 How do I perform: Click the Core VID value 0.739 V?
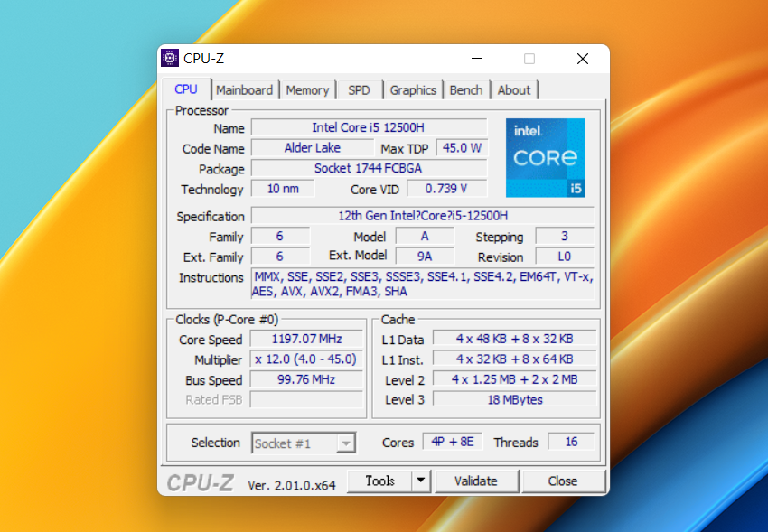pos(446,189)
